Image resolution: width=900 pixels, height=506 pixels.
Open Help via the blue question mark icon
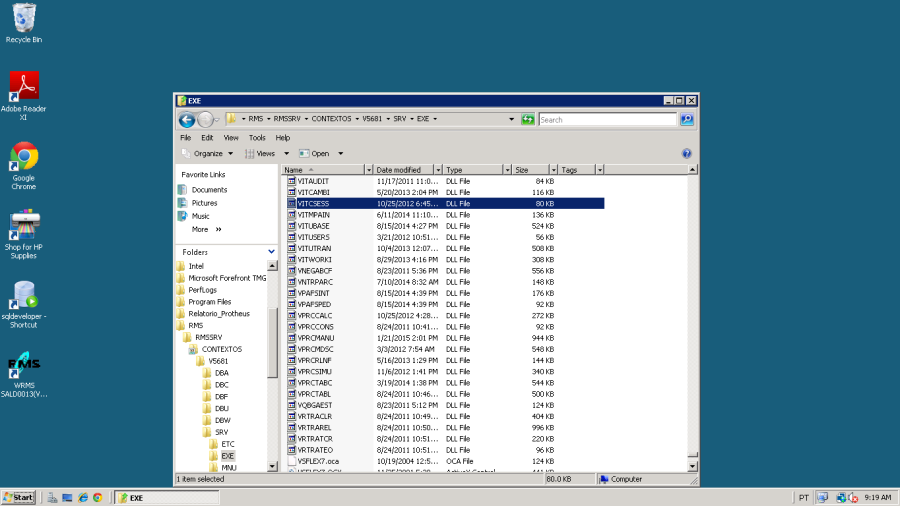686,153
